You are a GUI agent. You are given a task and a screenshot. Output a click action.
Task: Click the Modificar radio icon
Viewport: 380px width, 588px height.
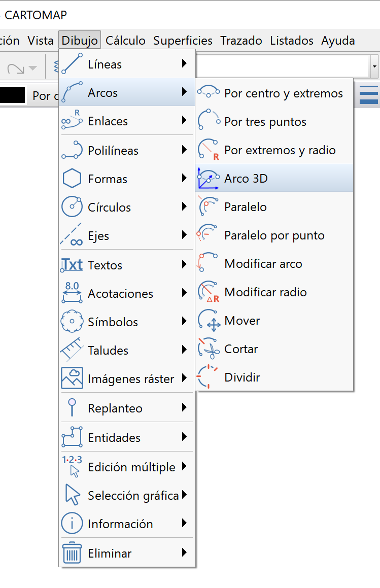point(209,292)
